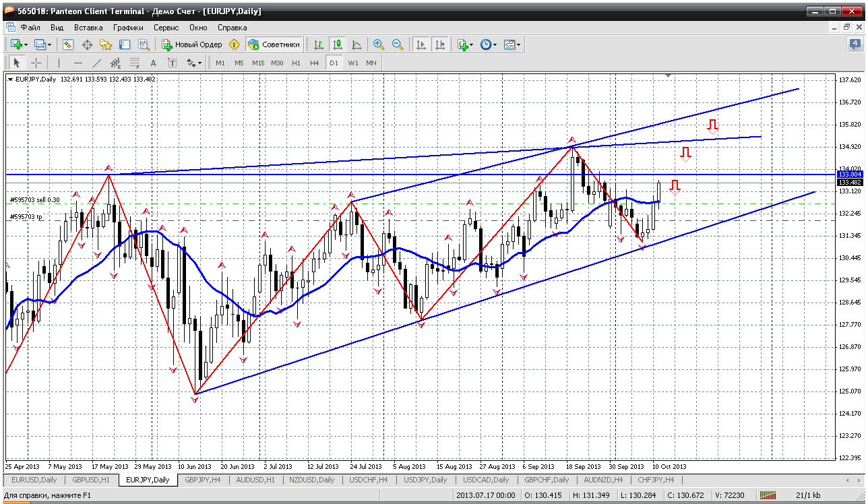Activate the crosshair tool
This screenshot has height=504, width=868.
pos(36,63)
